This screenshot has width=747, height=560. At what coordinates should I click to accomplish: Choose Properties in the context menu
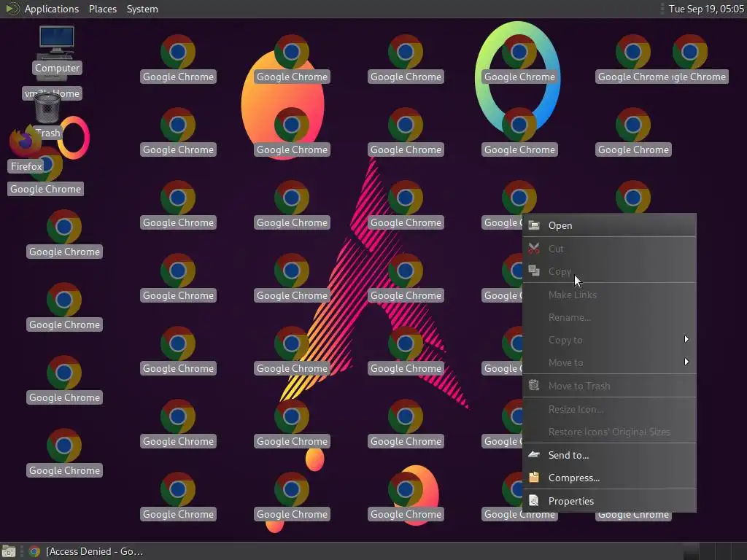pyautogui.click(x=609, y=501)
